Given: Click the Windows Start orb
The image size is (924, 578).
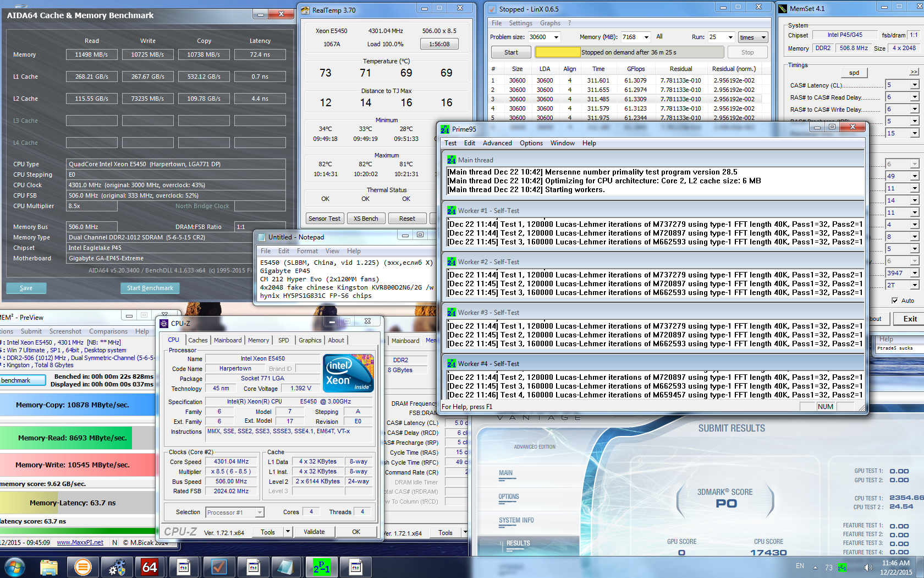Looking at the screenshot, I should (x=15, y=566).
